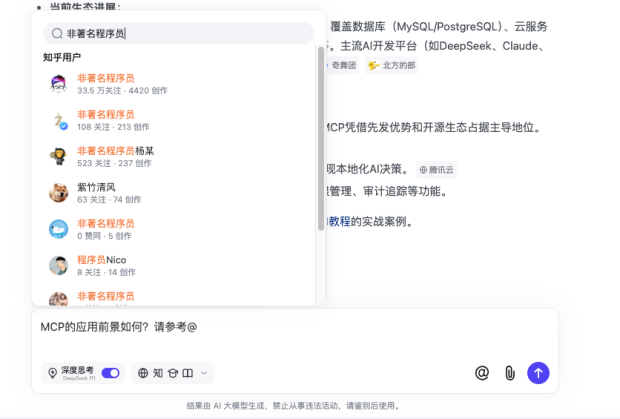The image size is (620, 419).
Task: Expand the search sources dropdown chevron
Action: (204, 373)
